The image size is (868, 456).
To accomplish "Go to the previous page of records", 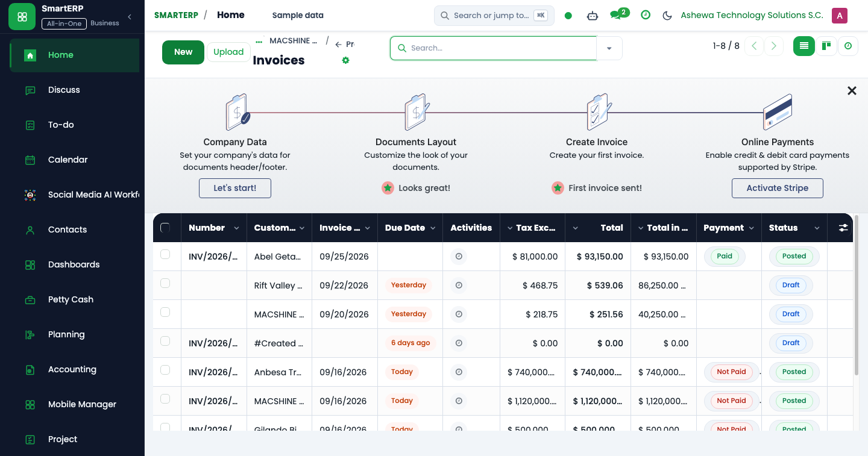I will point(754,46).
